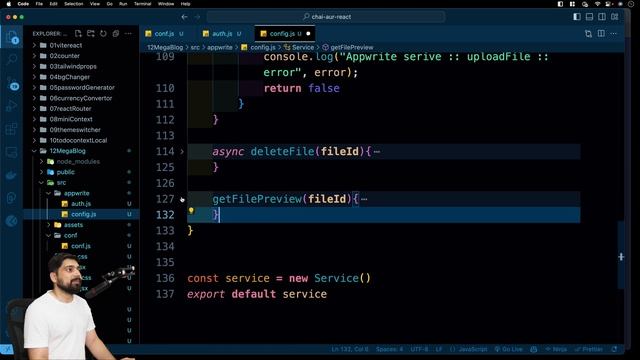Click the LF end-of-line indicator
Screen dimensions: 640x360
click(x=439, y=349)
